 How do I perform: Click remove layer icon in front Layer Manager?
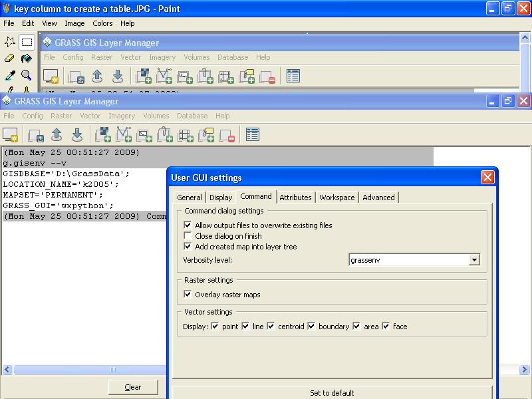click(x=226, y=135)
